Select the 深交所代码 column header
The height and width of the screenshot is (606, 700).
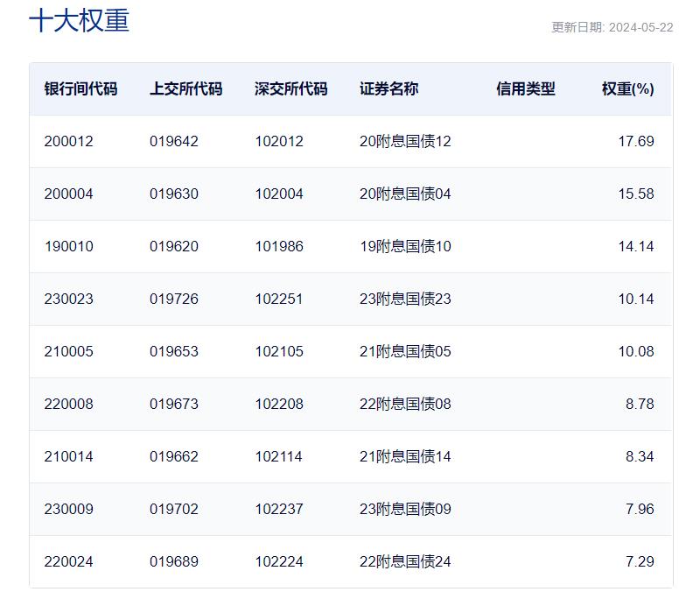[x=291, y=88]
